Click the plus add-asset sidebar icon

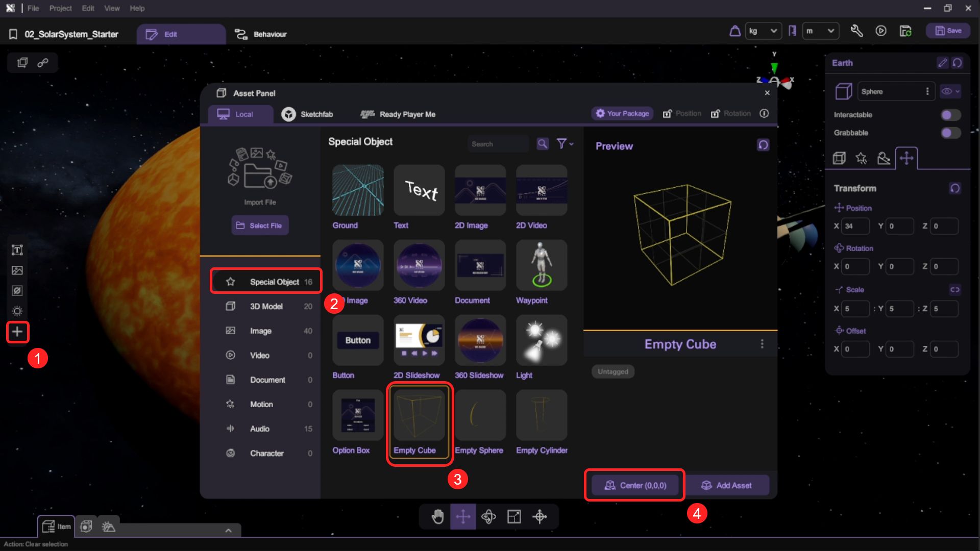coord(17,332)
